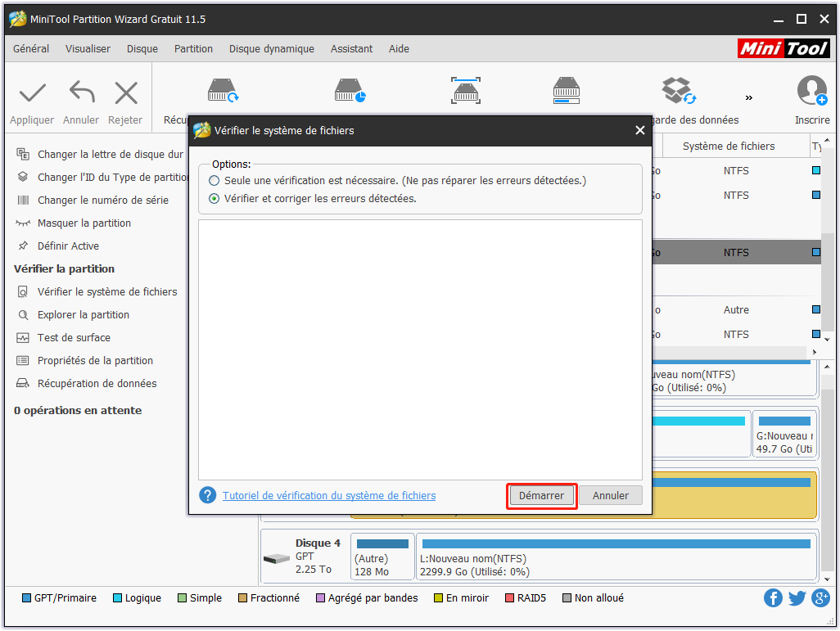The width and height of the screenshot is (840, 631).
Task: Click the data backup toolbar icon
Action: click(678, 90)
